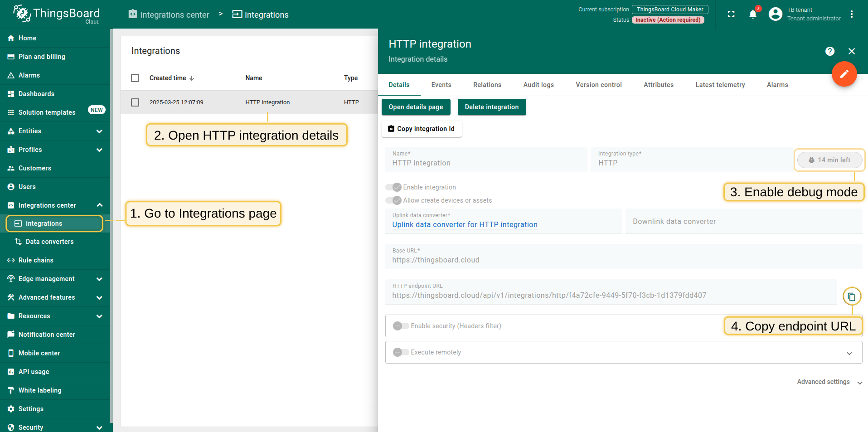Toggle fullscreen mode icon
The height and width of the screenshot is (432, 868).
pos(731,15)
